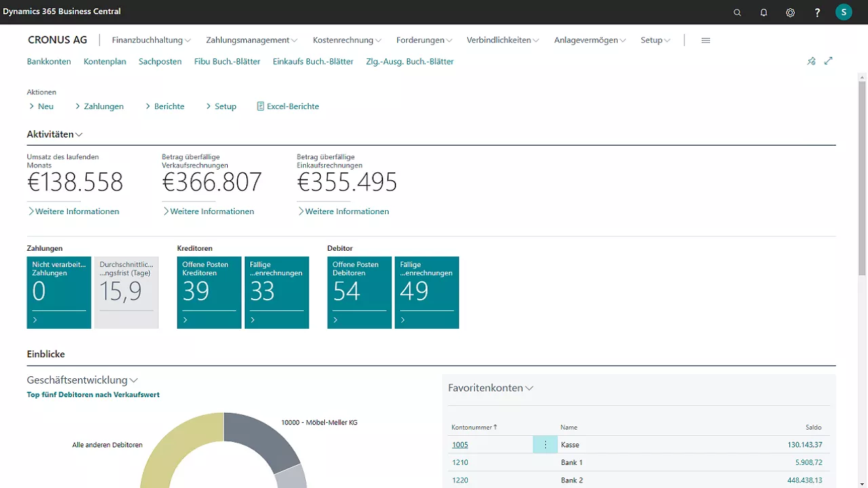Open the hamburger more menu icon
The width and height of the screenshot is (868, 488).
(x=705, y=40)
